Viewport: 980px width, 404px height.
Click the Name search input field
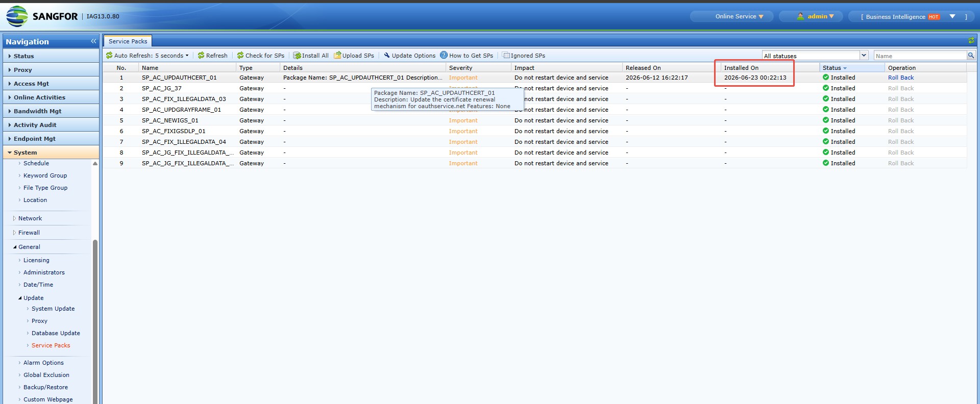click(x=920, y=56)
